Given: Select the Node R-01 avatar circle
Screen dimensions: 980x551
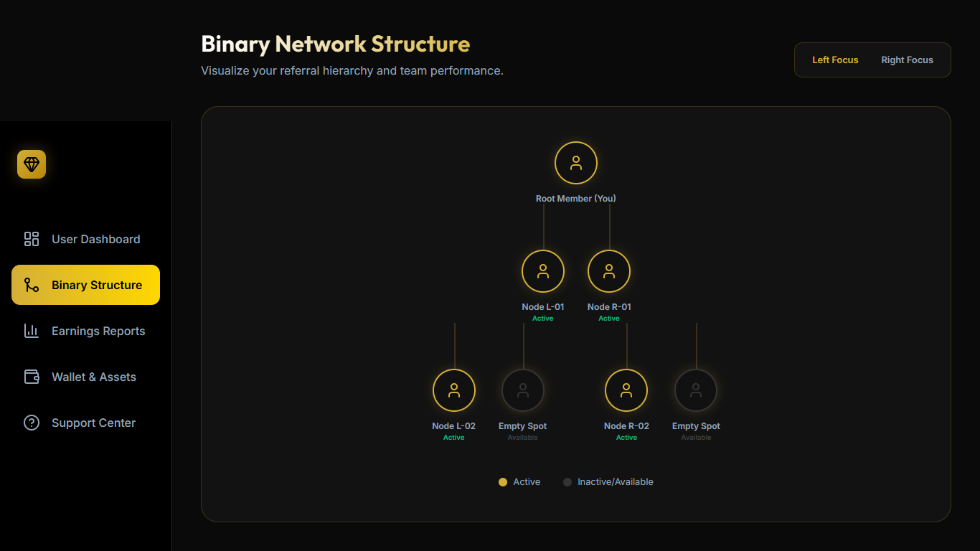Looking at the screenshot, I should click(x=609, y=271).
